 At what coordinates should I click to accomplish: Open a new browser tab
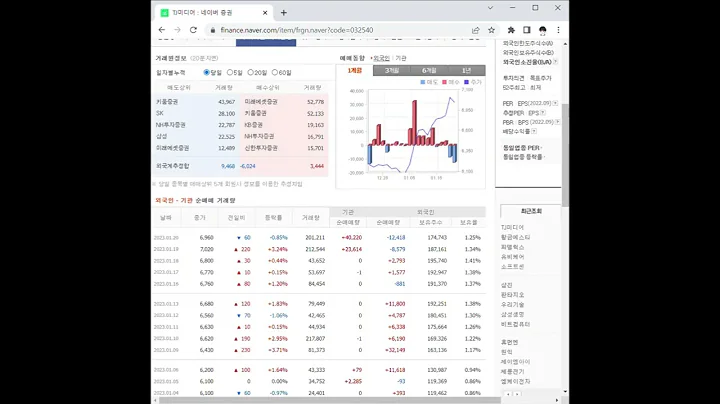tap(284, 13)
